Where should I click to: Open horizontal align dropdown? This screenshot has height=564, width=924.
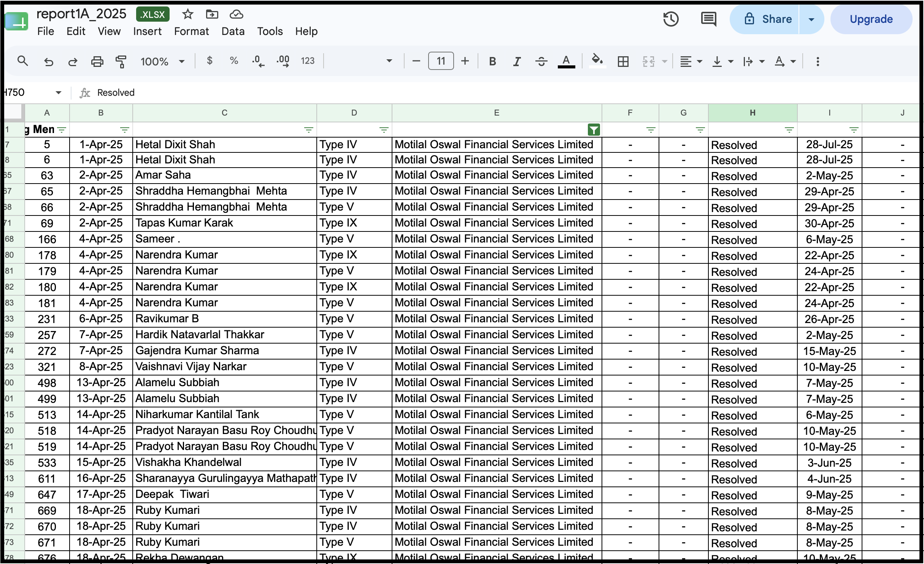tap(691, 61)
